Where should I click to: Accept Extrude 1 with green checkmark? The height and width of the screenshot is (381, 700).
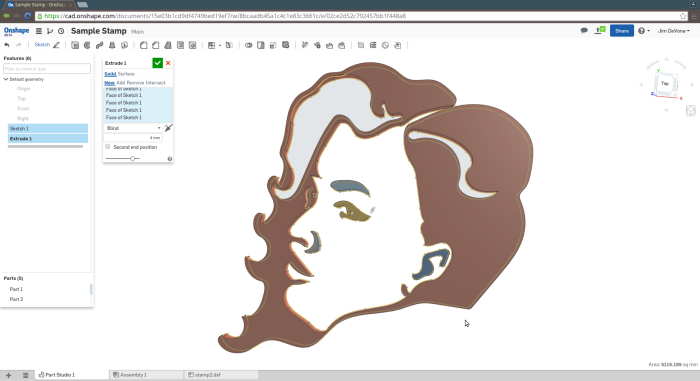pos(157,63)
